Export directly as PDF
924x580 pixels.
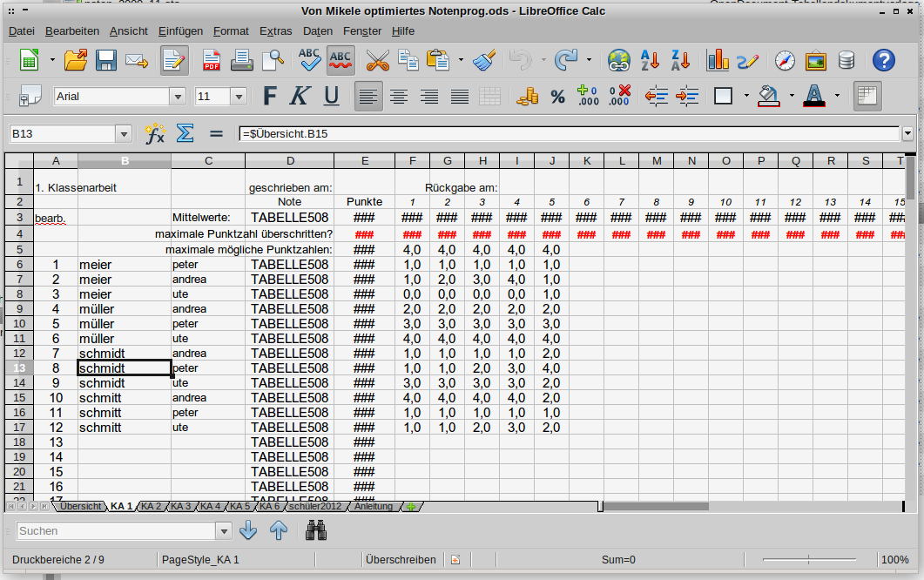point(212,60)
